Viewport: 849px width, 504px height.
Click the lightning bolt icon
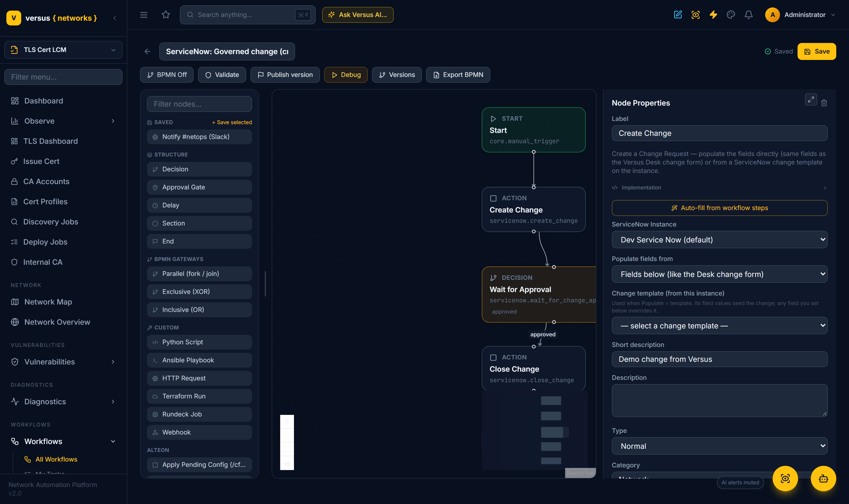click(x=713, y=15)
